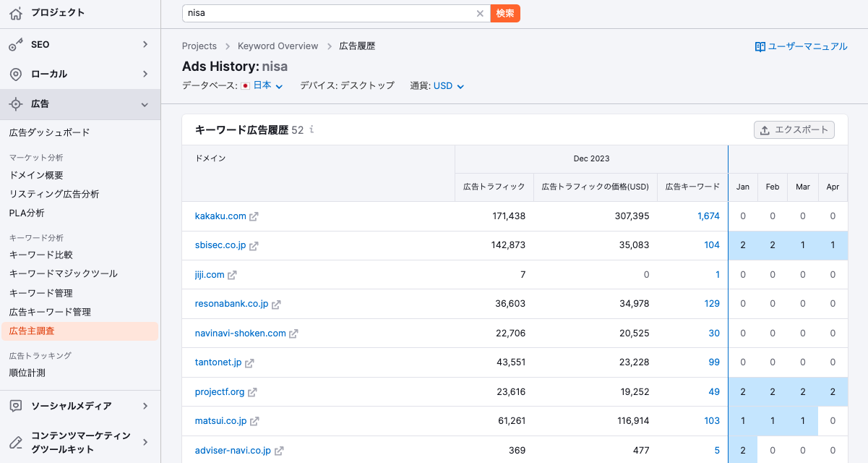868x463 pixels.
Task: Click the 広告トラフィック column header
Action: pyautogui.click(x=494, y=187)
